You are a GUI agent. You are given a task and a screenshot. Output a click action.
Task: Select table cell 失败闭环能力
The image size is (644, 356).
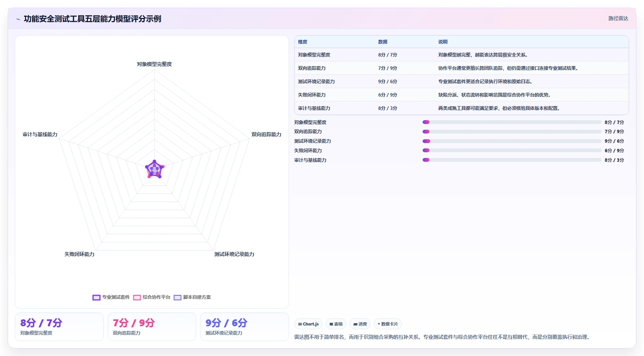point(312,95)
